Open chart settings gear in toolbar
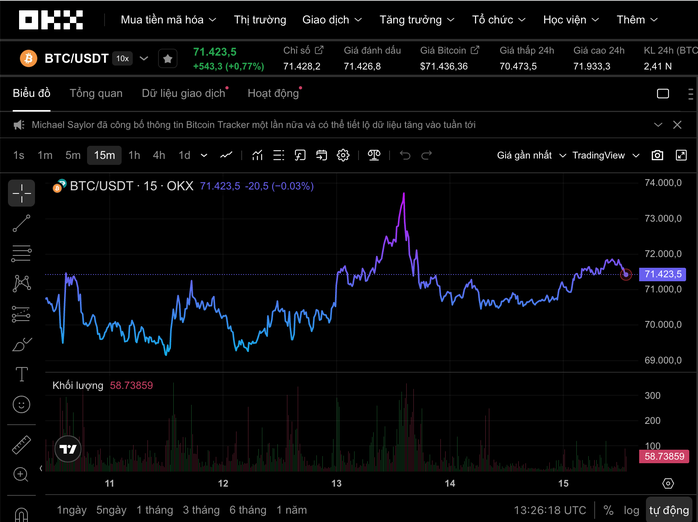The height and width of the screenshot is (522, 698). pyautogui.click(x=343, y=155)
